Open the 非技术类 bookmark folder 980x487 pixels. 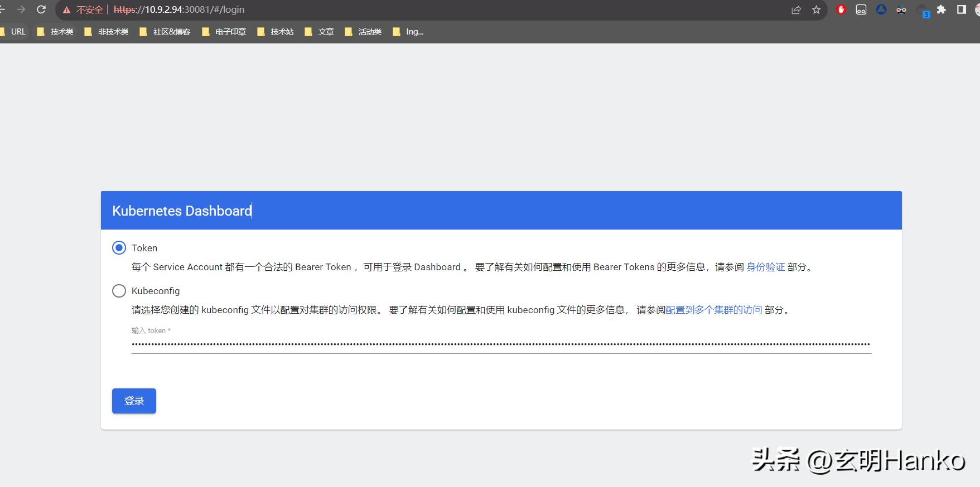click(x=107, y=32)
